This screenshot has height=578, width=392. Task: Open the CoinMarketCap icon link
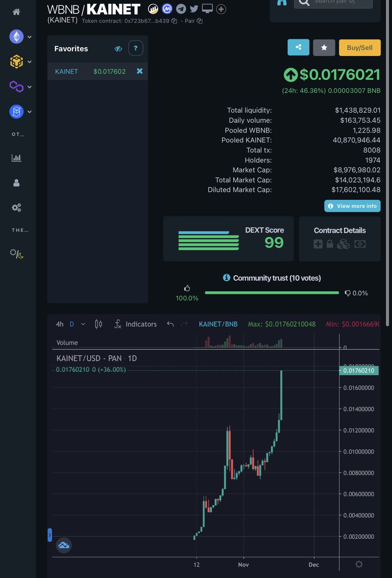167,9
